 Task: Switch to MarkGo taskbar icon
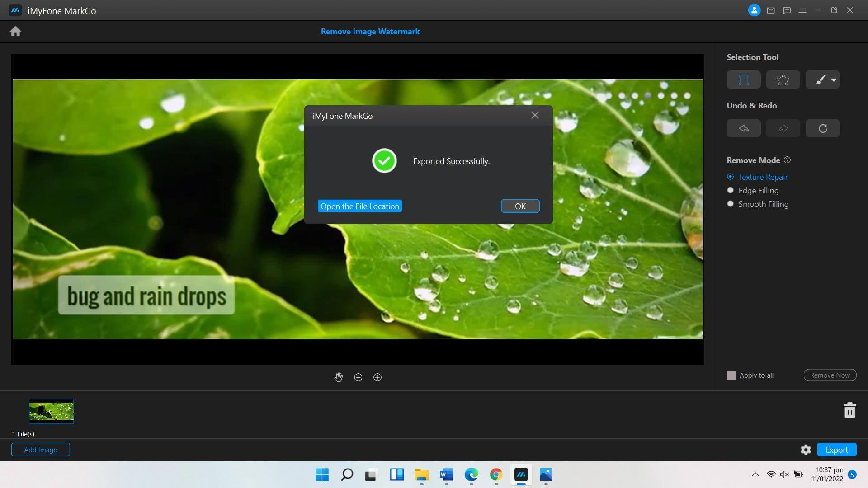coord(521,474)
